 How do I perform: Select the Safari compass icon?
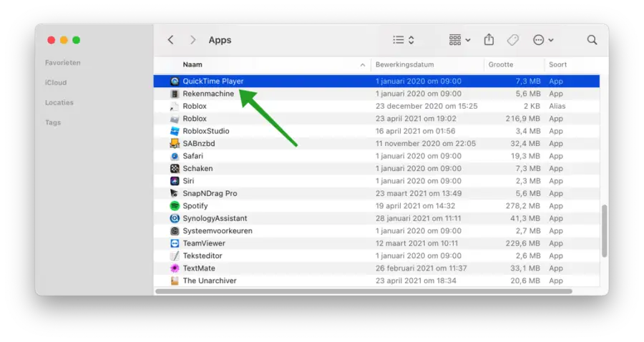pos(175,156)
